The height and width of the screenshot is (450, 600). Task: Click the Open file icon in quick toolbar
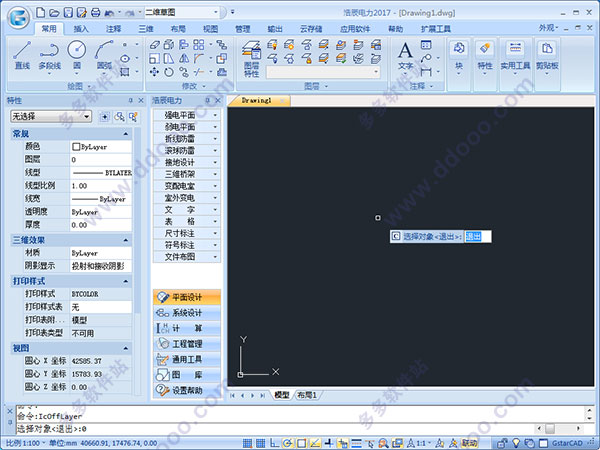54,13
